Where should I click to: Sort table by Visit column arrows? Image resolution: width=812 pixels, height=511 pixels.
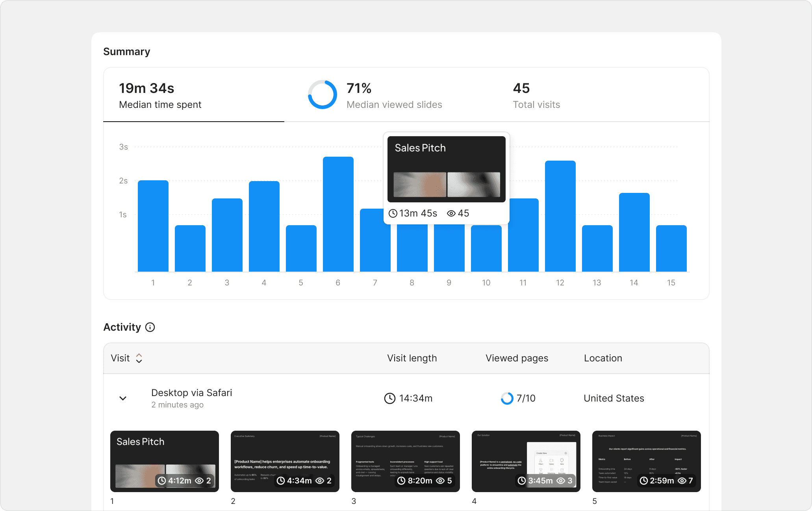point(139,358)
